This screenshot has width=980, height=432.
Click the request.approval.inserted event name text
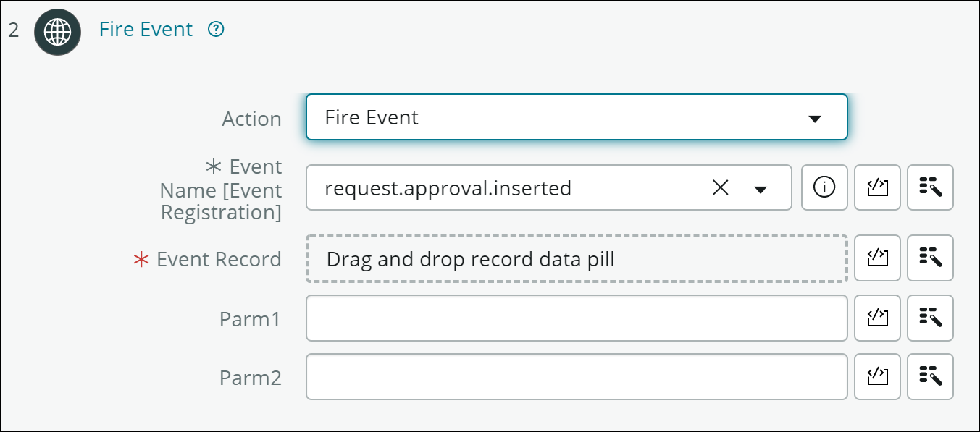[448, 188]
